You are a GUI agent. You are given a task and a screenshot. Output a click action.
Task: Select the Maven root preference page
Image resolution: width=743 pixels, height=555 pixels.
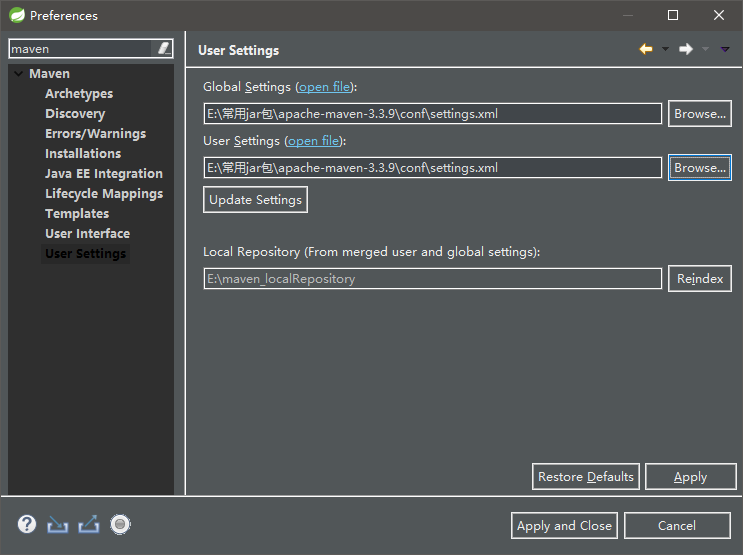[49, 73]
